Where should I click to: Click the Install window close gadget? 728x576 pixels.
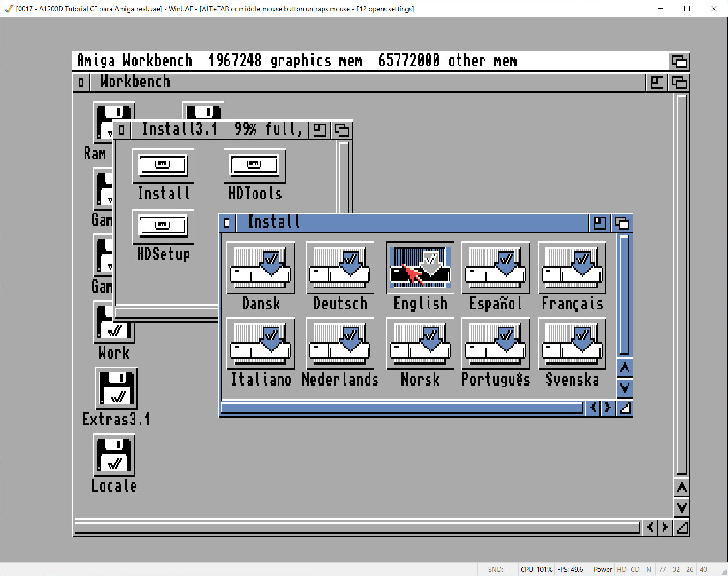tap(227, 223)
